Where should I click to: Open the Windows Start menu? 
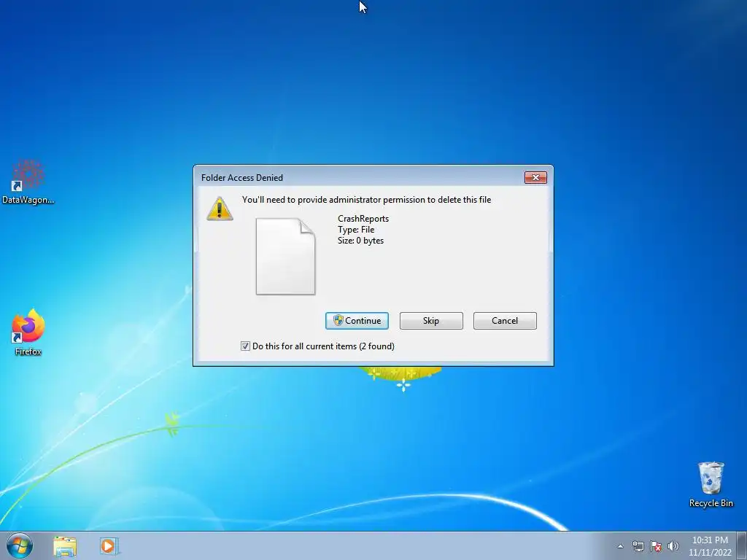20,545
